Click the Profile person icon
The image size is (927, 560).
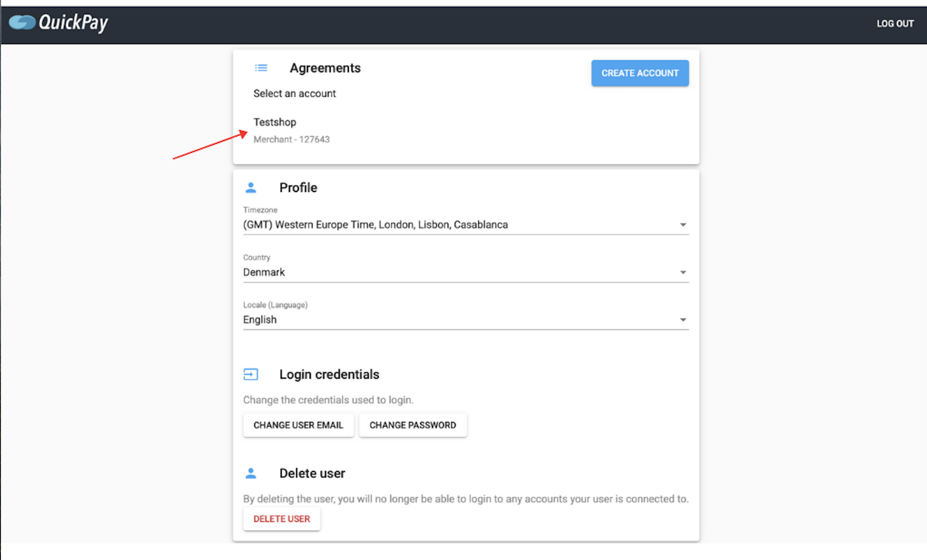pyautogui.click(x=251, y=188)
